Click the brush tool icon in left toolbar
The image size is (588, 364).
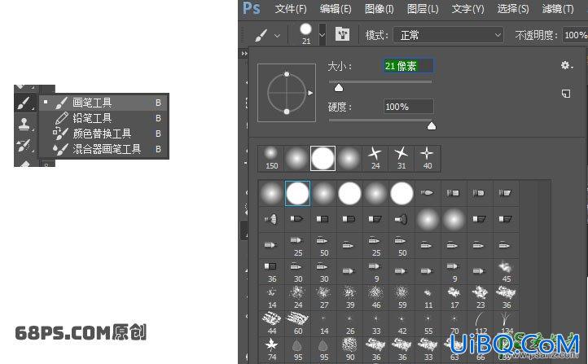(24, 103)
